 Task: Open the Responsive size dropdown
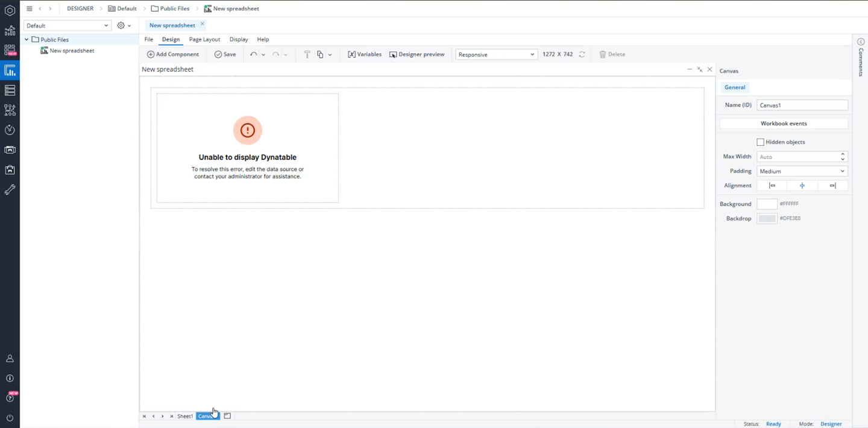496,54
